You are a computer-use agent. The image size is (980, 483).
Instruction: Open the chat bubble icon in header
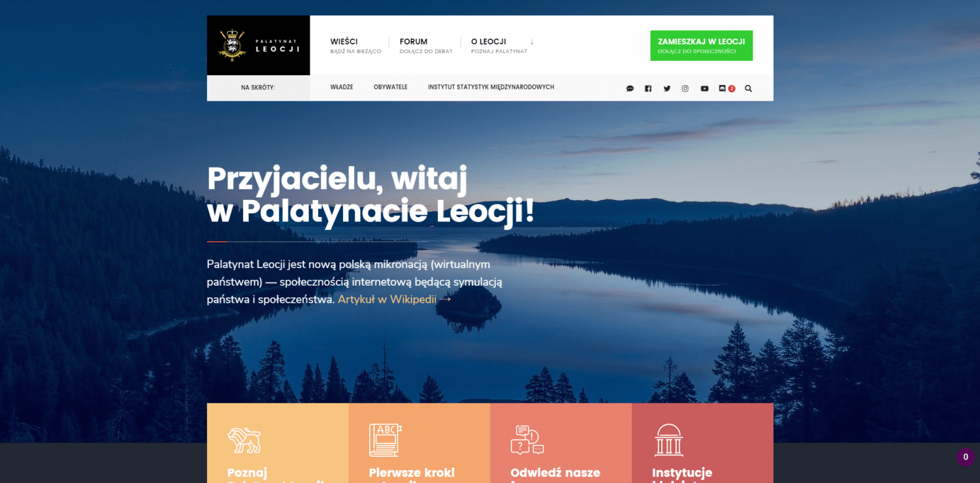pos(630,88)
